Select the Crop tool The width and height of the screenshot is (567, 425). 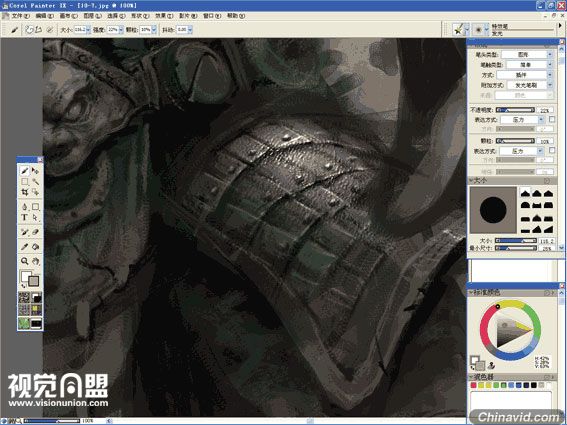(x=25, y=192)
